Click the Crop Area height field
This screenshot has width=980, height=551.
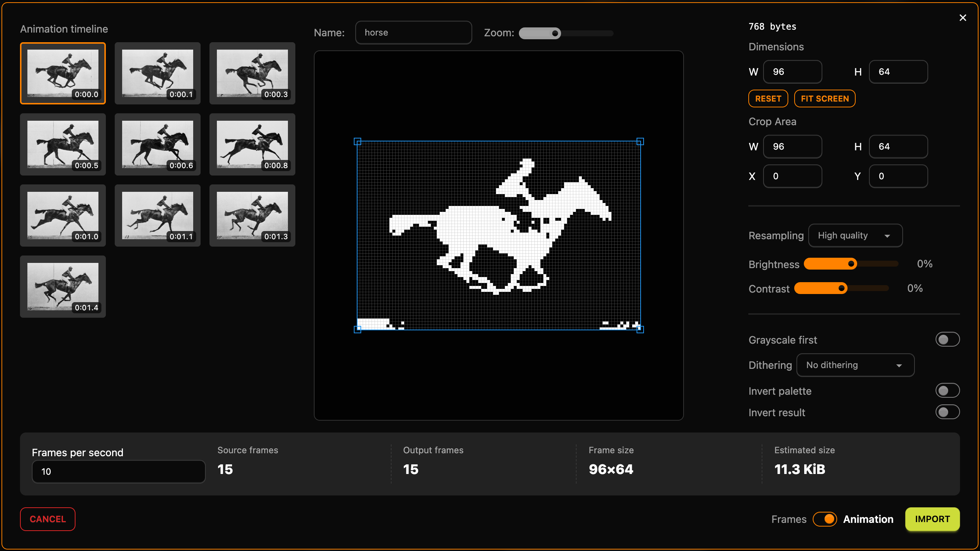(898, 147)
